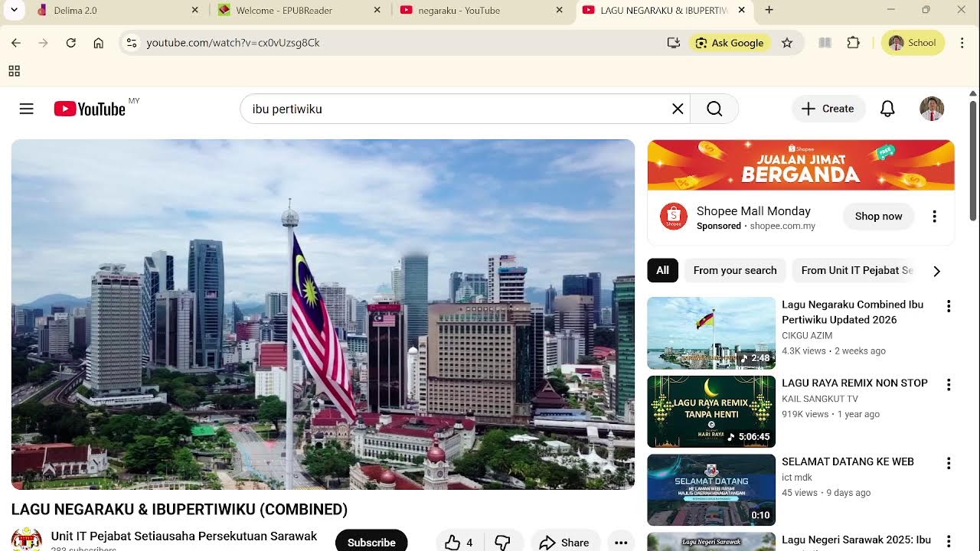Open the Unit IT Pejabat channel avatar
980x551 pixels.
[x=27, y=540]
